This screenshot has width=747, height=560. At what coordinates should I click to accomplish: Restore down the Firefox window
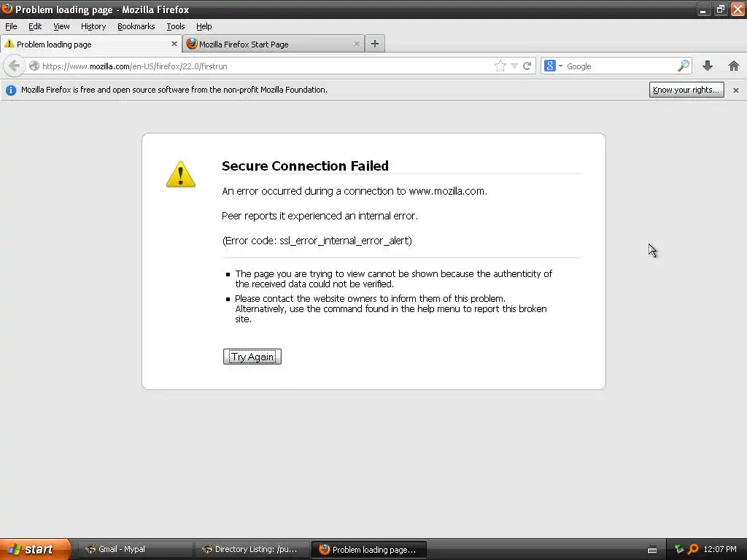(x=720, y=9)
